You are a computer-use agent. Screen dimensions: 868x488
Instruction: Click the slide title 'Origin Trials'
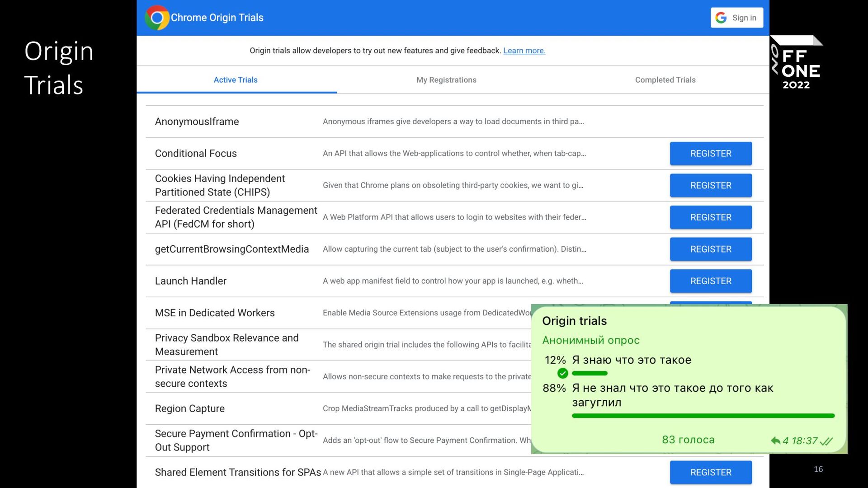pos(59,68)
